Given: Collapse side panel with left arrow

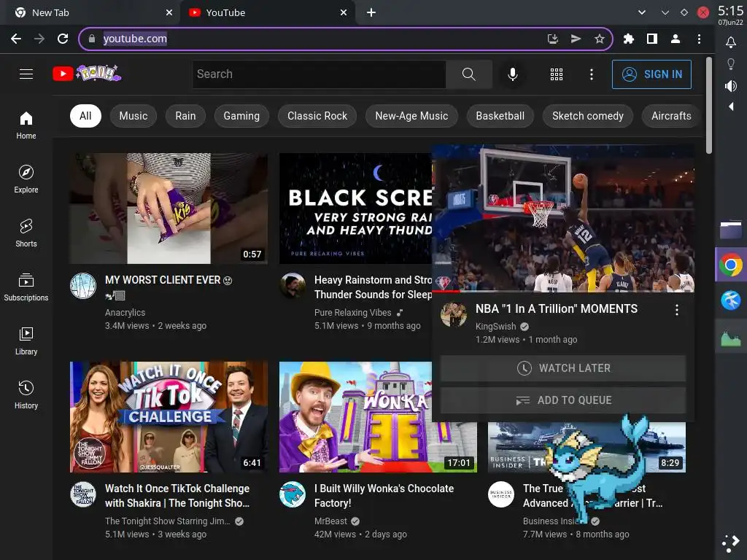Looking at the screenshot, I should click(731, 106).
